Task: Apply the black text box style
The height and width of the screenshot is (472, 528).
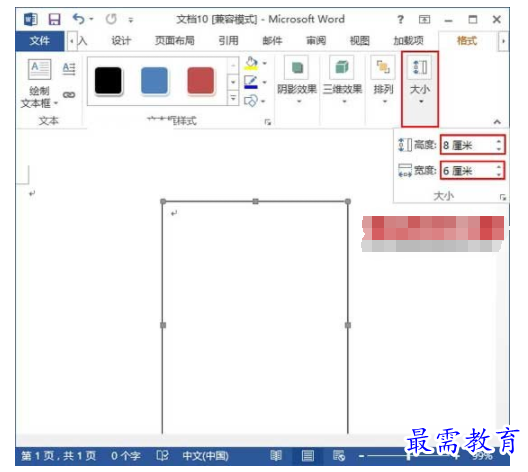Action: 108,80
